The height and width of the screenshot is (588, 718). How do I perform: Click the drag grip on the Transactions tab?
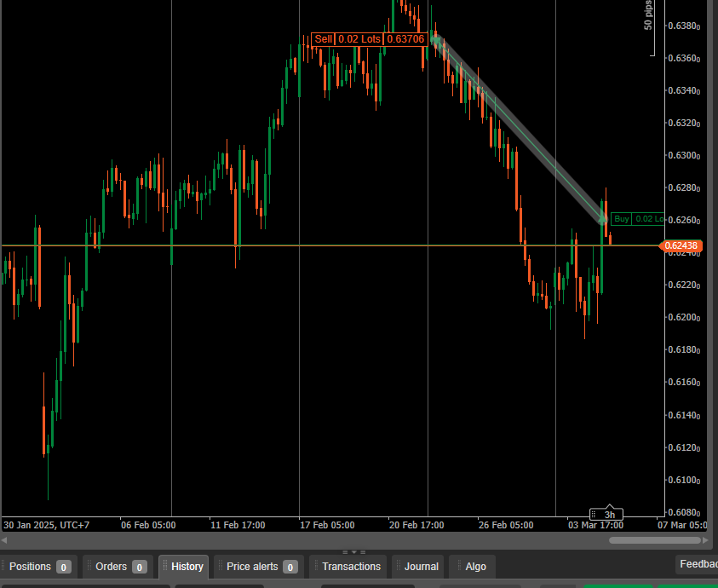pos(315,567)
